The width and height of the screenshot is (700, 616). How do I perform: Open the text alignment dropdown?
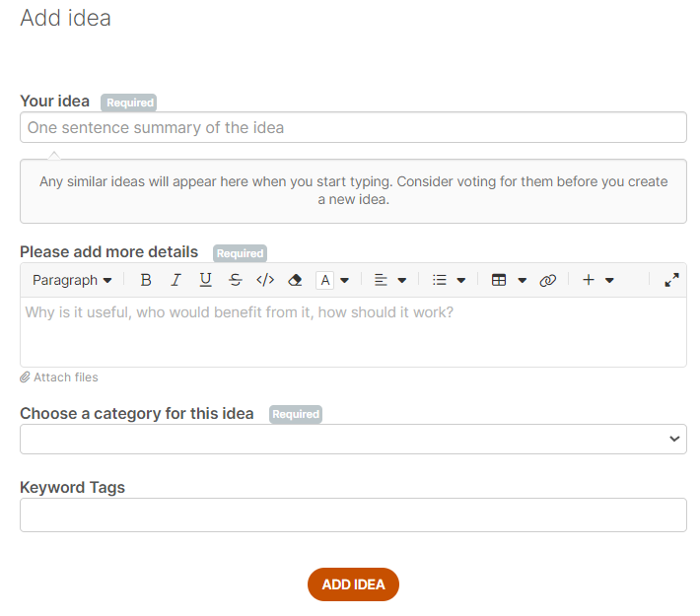coord(390,280)
